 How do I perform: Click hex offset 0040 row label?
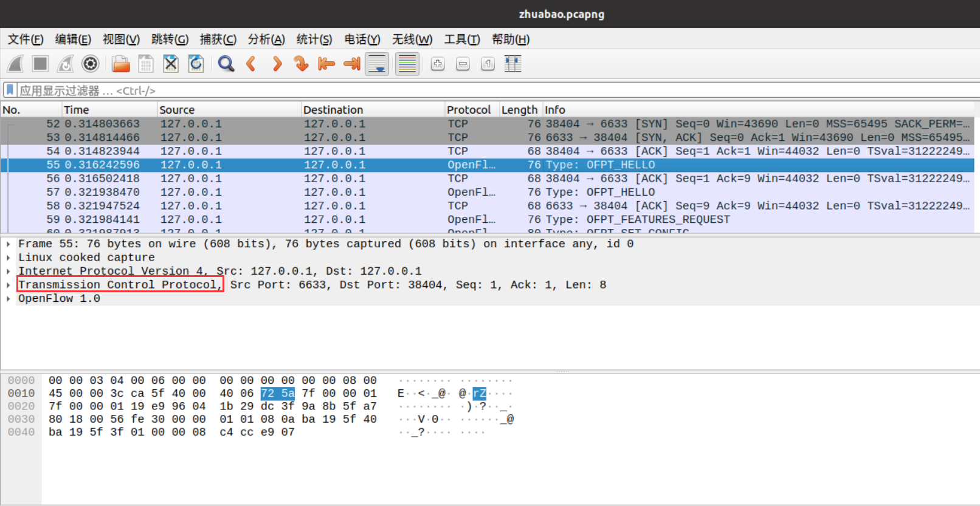21,432
